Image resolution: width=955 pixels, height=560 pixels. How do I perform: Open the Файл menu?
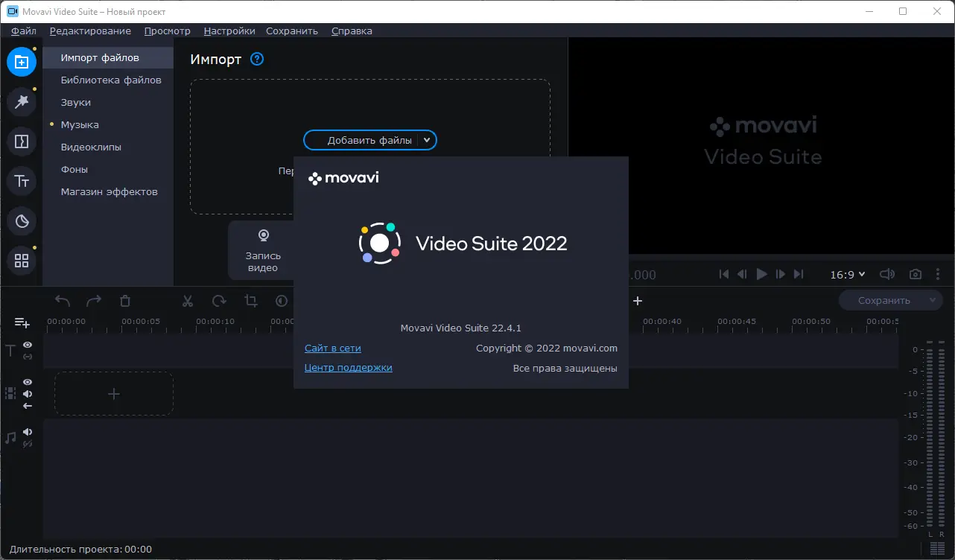[x=24, y=31]
